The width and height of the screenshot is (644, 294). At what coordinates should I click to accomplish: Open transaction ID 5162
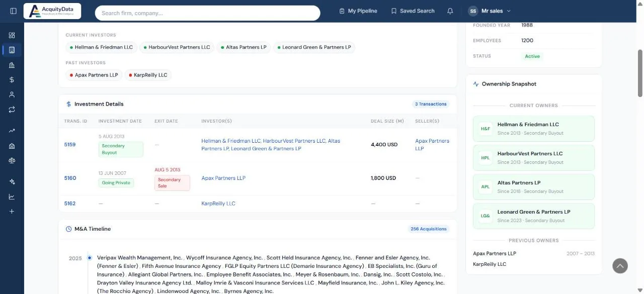click(x=70, y=204)
